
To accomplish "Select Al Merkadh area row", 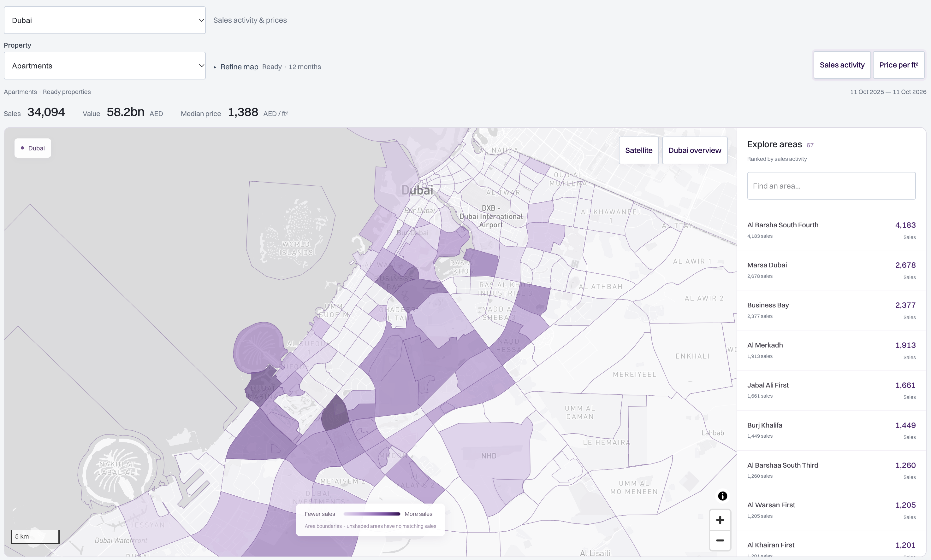I will 831,350.
